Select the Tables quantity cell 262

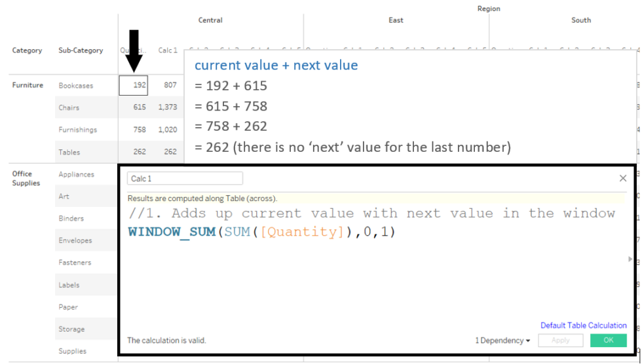pyautogui.click(x=139, y=152)
